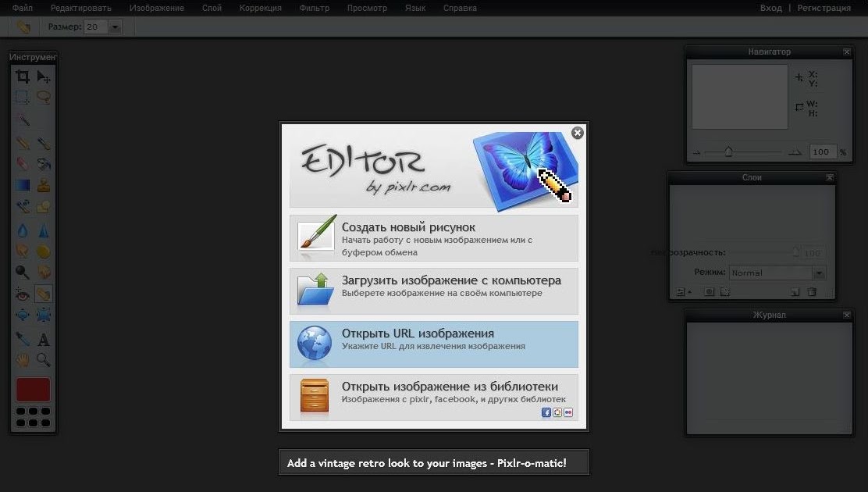Click the Pixlr-o-matic vintage retro banner
The height and width of the screenshot is (492, 868).
click(433, 462)
